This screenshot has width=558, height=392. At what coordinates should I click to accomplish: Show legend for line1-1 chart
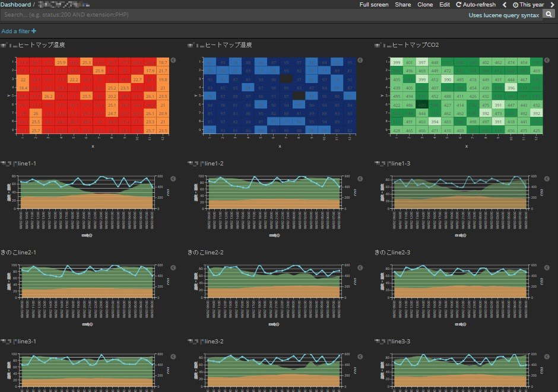point(173,179)
